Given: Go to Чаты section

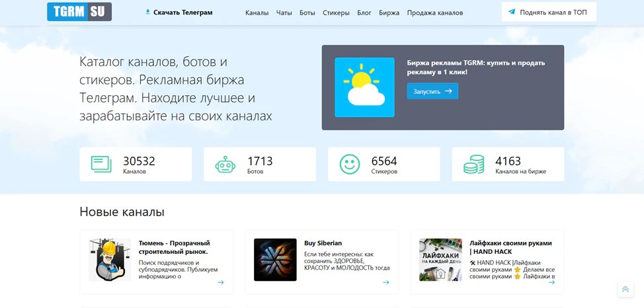Looking at the screenshot, I should pyautogui.click(x=284, y=13).
